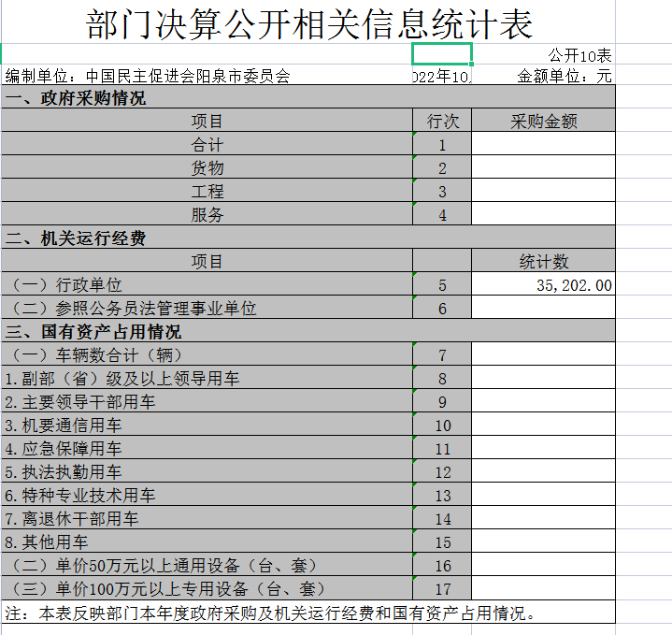Select the 5.执法执勤用车 row
The height and width of the screenshot is (635, 672).
[207, 470]
